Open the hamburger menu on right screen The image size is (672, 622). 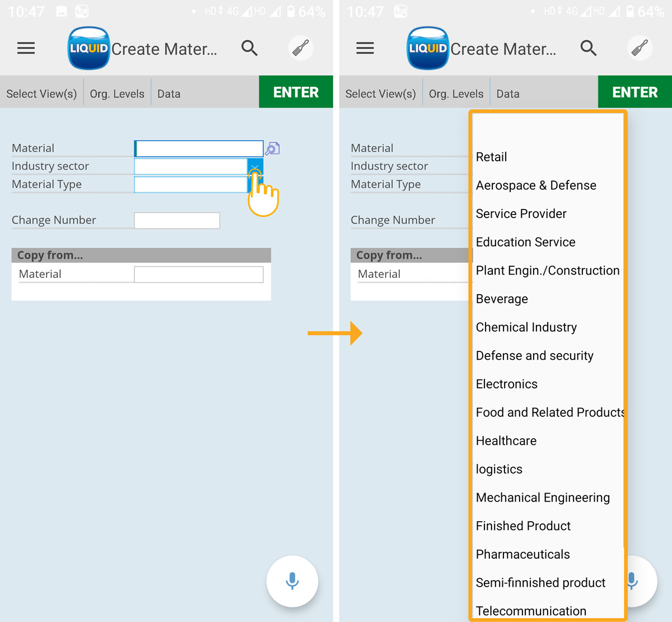coord(365,49)
